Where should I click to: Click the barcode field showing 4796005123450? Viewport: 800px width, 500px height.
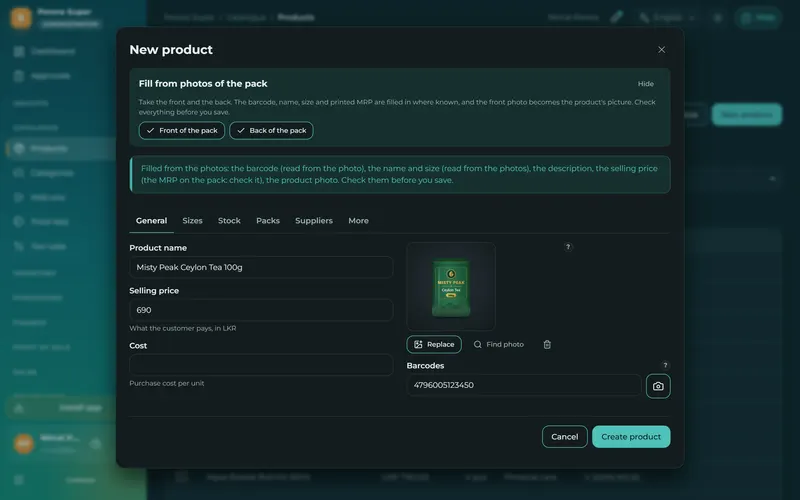coord(523,385)
